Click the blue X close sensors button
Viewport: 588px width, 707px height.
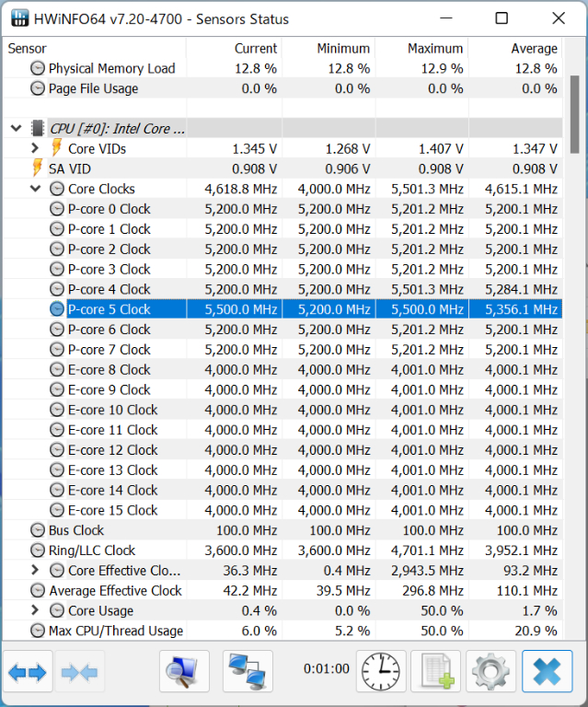pyautogui.click(x=547, y=673)
